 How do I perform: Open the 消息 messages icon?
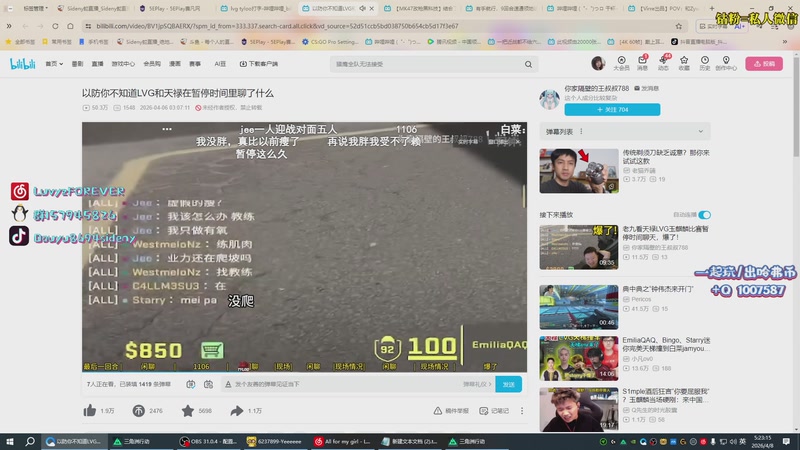coord(642,63)
